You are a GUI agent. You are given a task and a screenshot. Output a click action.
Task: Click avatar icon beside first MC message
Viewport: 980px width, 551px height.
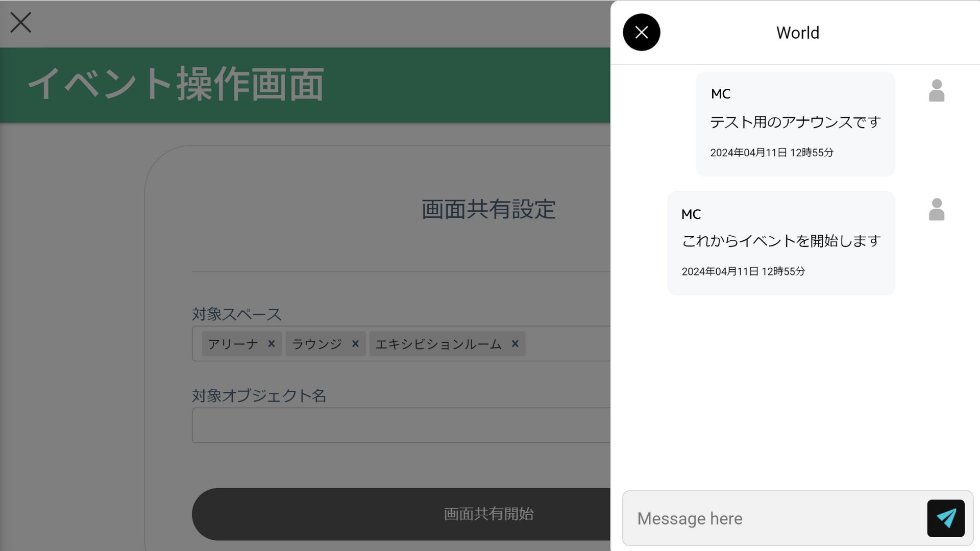[x=936, y=91]
